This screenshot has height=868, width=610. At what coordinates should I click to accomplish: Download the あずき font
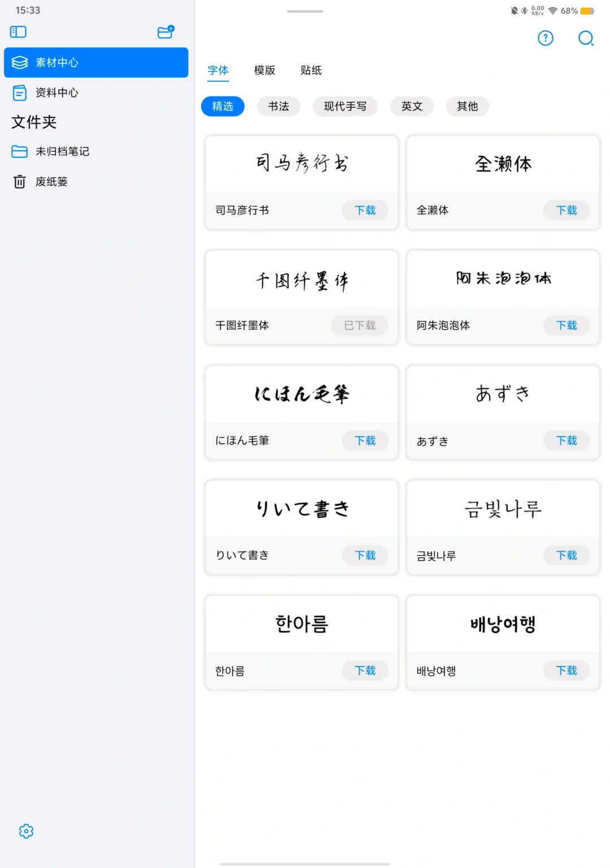tap(566, 440)
